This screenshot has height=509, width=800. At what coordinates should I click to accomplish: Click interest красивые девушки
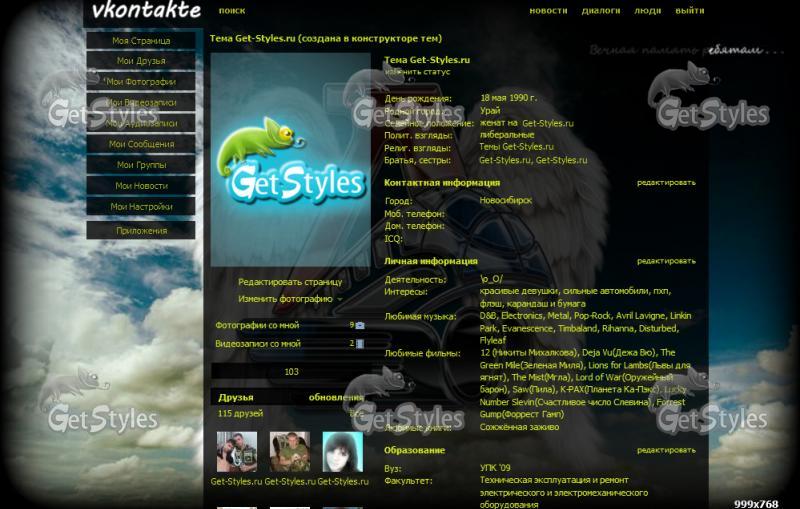click(x=518, y=291)
